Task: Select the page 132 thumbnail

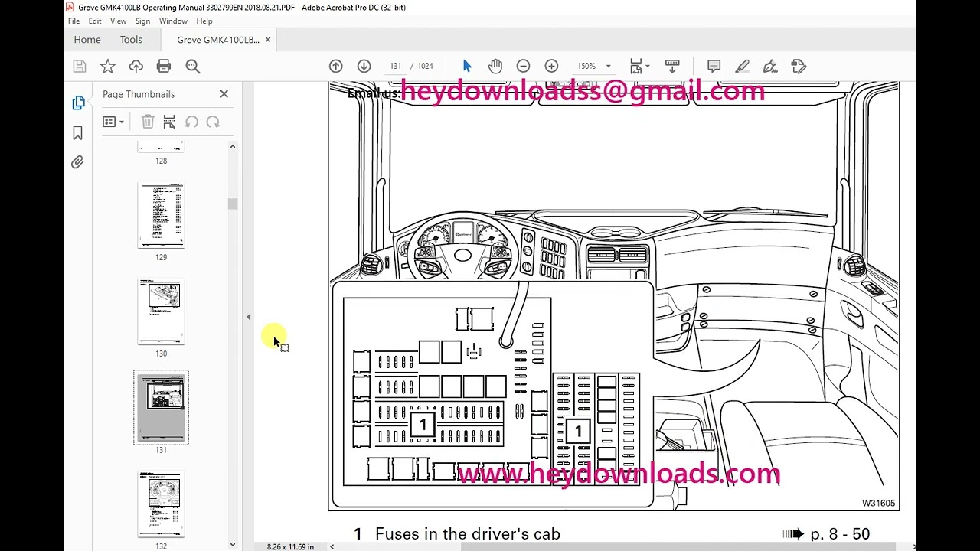Action: 161,504
